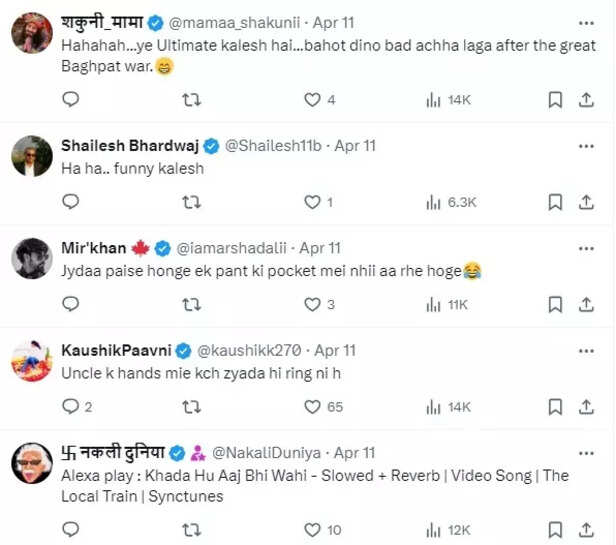Open @iamarshadalii profile handle
This screenshot has height=545, width=616.
[236, 247]
